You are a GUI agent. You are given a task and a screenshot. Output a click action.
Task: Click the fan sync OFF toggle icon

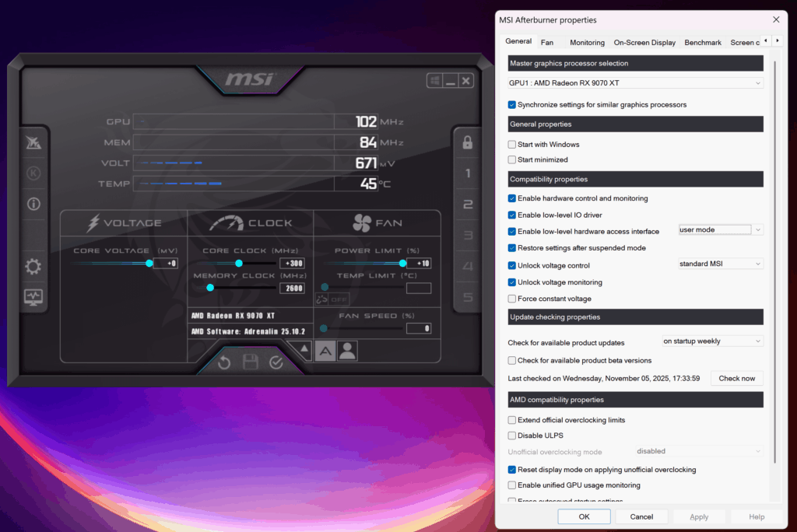[332, 299]
